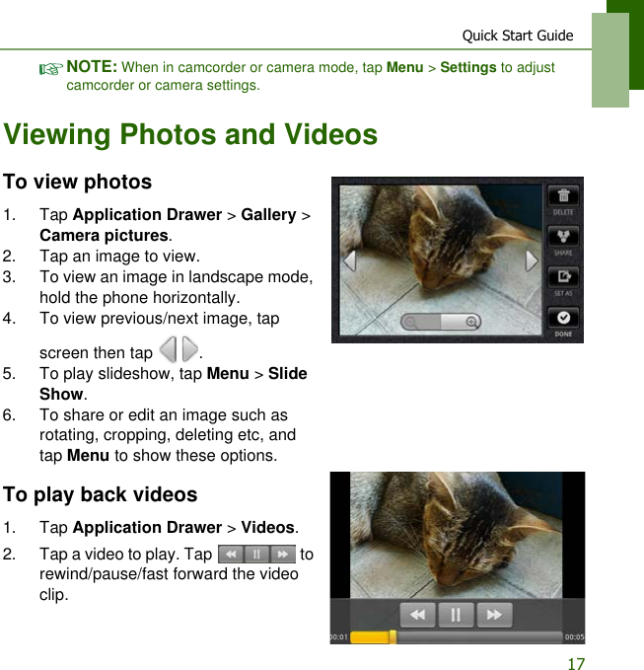The width and height of the screenshot is (644, 670).
Task: Click the 'Quick Start Guide' header text
Action: coord(518,36)
